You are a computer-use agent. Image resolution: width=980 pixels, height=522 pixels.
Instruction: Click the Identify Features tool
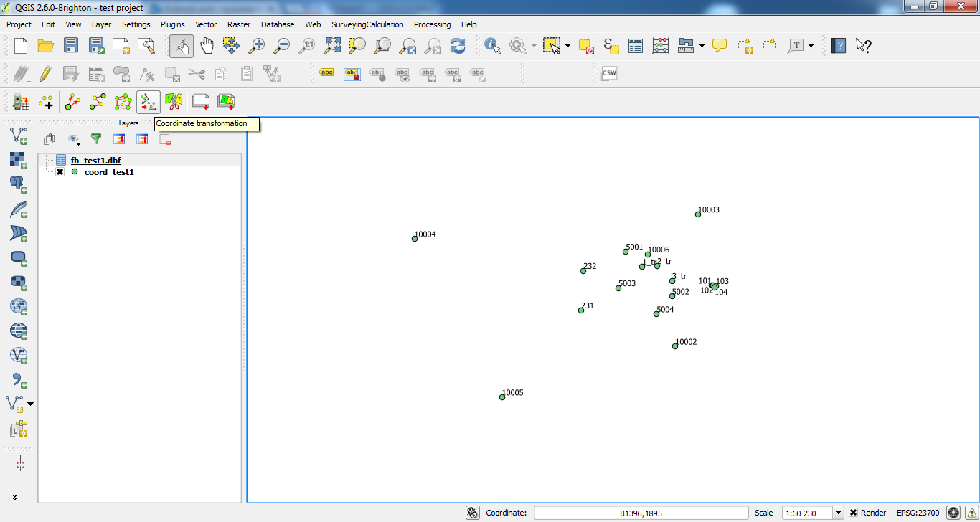coord(493,46)
